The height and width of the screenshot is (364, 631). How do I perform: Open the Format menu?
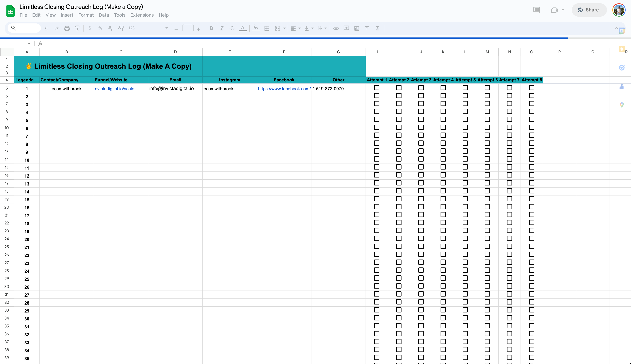click(x=86, y=15)
